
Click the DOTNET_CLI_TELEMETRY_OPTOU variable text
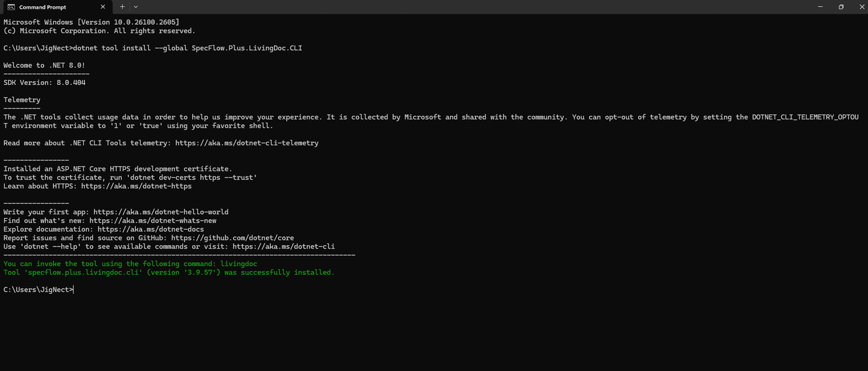point(805,117)
